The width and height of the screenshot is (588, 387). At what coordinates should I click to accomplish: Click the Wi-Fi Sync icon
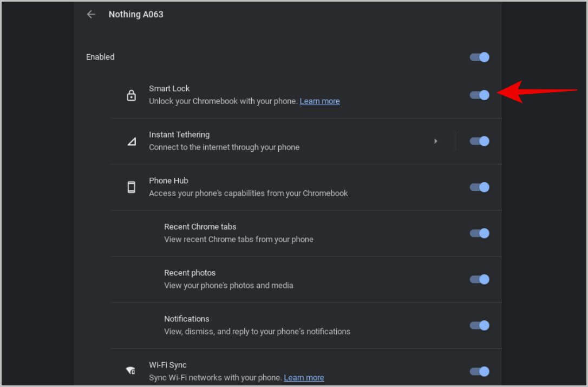click(130, 371)
